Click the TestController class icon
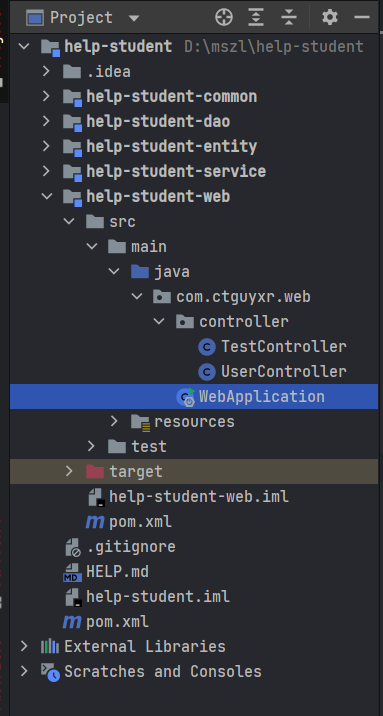The image size is (383, 716). (x=207, y=347)
